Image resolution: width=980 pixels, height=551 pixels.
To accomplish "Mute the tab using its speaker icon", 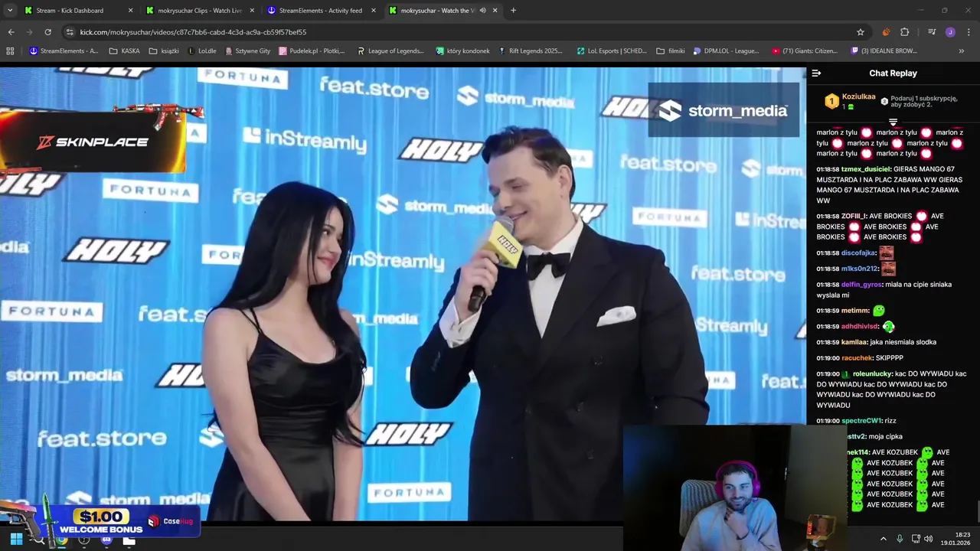I will (x=482, y=11).
